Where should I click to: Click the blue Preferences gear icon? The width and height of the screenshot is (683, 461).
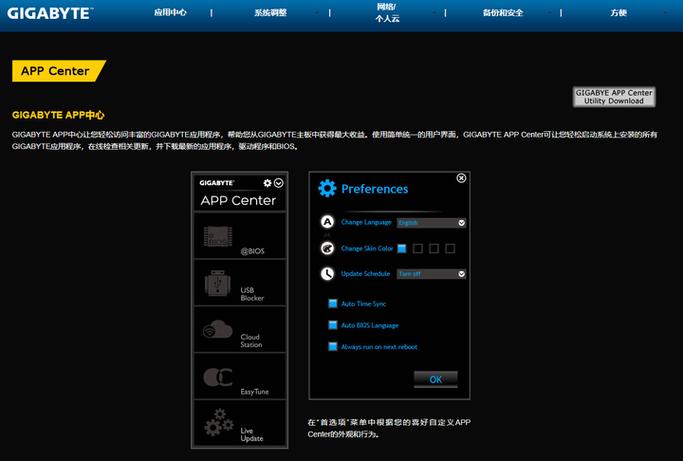327,188
